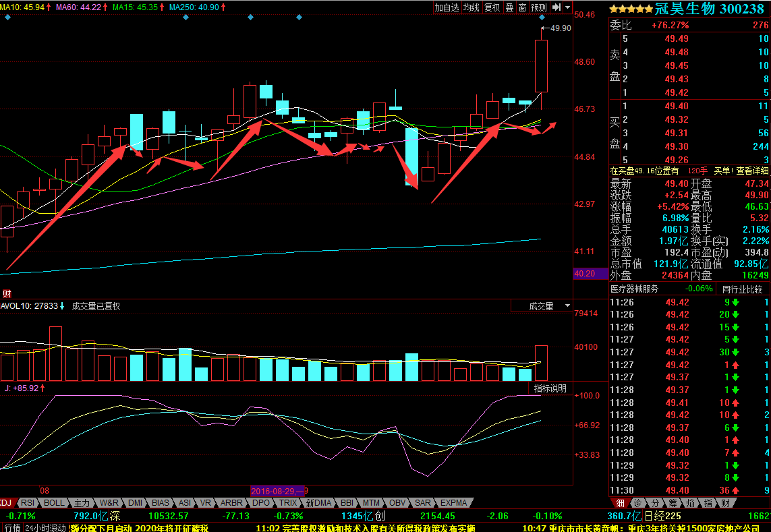771x532 pixels.
Task: Click the first blue diamond event marker
Action: 7,18
